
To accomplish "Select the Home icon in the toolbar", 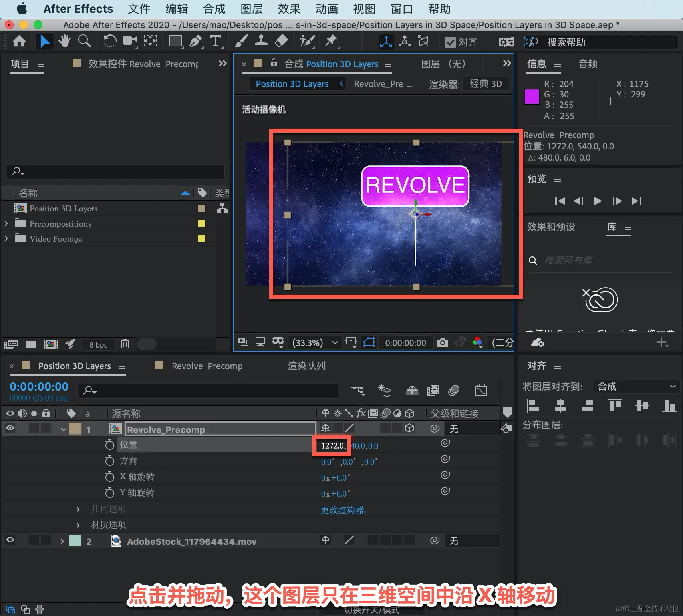I will click(19, 41).
